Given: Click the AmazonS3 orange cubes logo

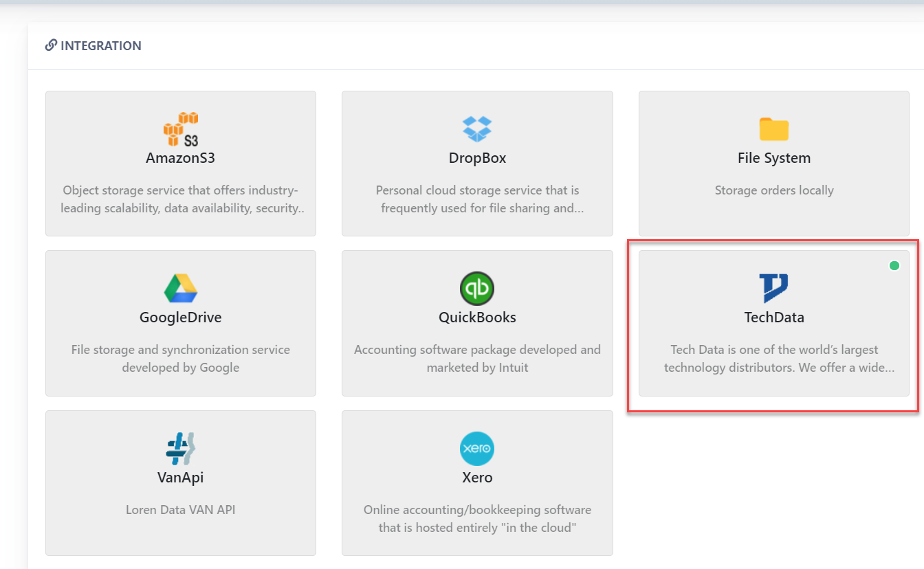Looking at the screenshot, I should pos(181,129).
